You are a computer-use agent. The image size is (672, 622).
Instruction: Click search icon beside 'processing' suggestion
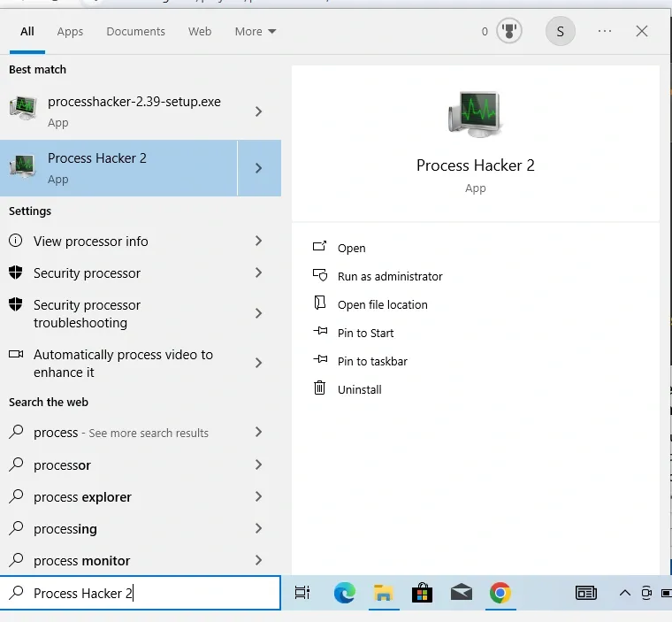tap(16, 527)
